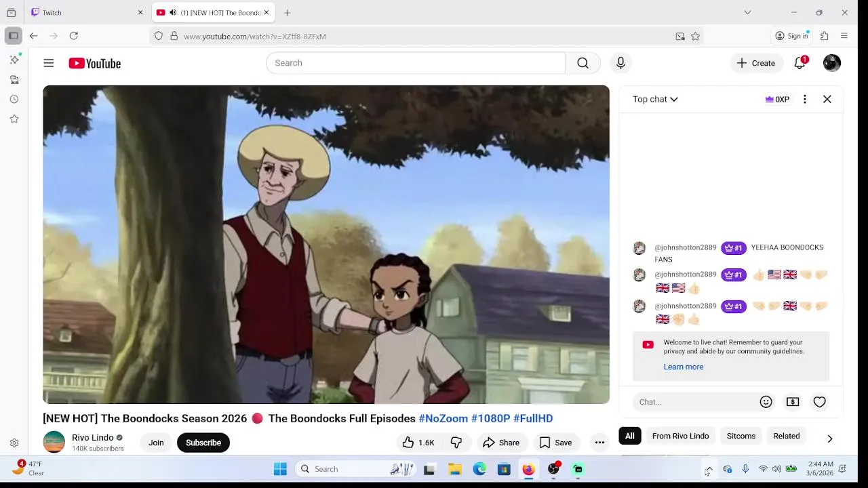Open picture-in-picture icon in address bar

point(680,37)
